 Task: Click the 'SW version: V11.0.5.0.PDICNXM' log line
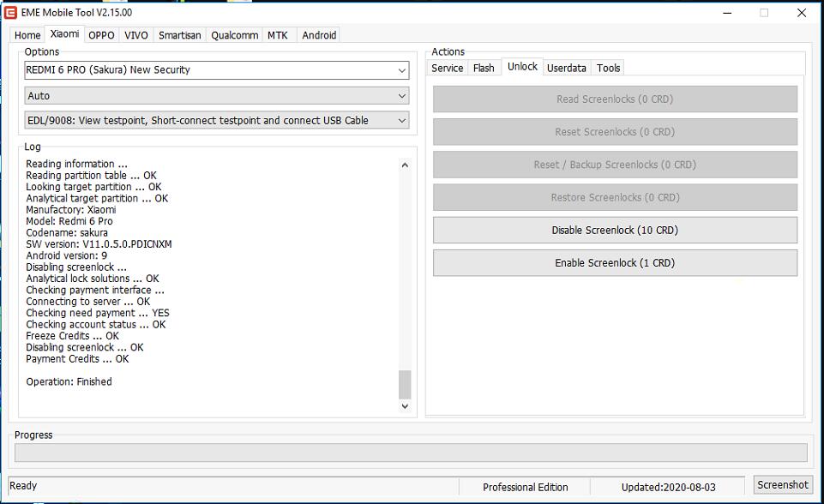99,244
